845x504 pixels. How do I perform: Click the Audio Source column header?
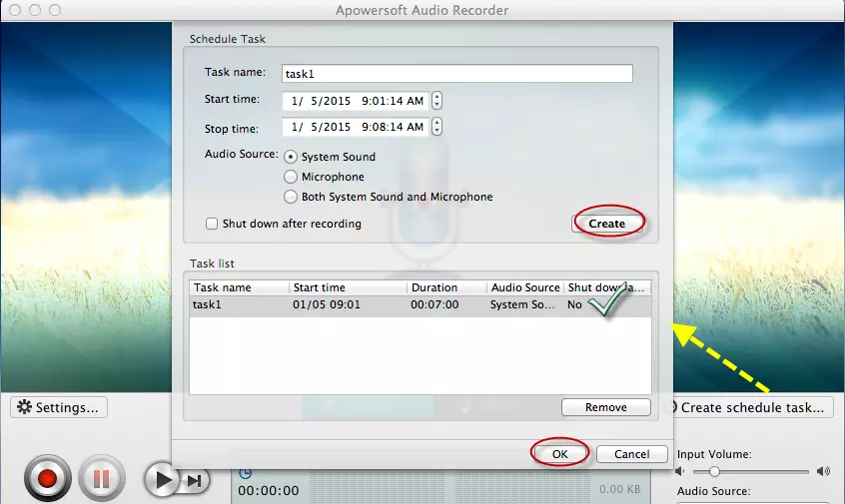point(525,287)
